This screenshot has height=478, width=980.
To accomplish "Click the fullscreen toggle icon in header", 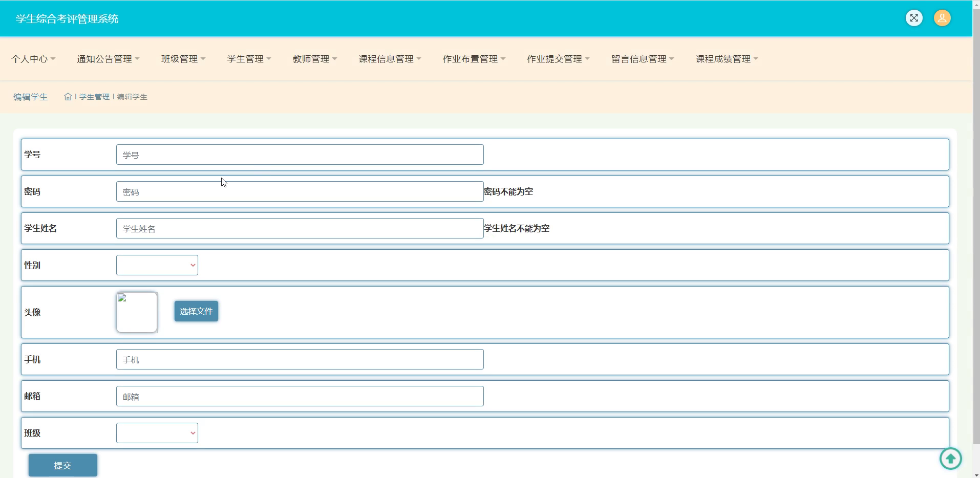I will [914, 18].
